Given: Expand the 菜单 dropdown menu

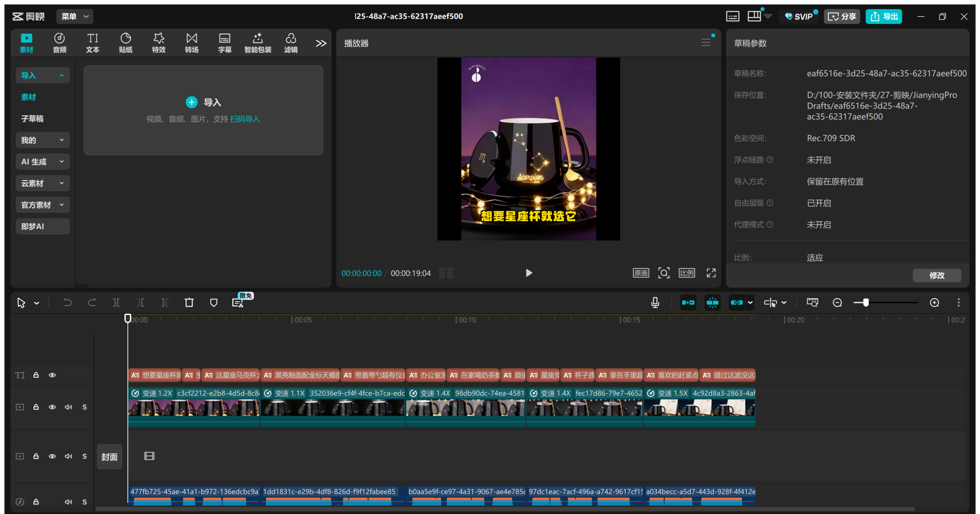Looking at the screenshot, I should click(x=75, y=16).
